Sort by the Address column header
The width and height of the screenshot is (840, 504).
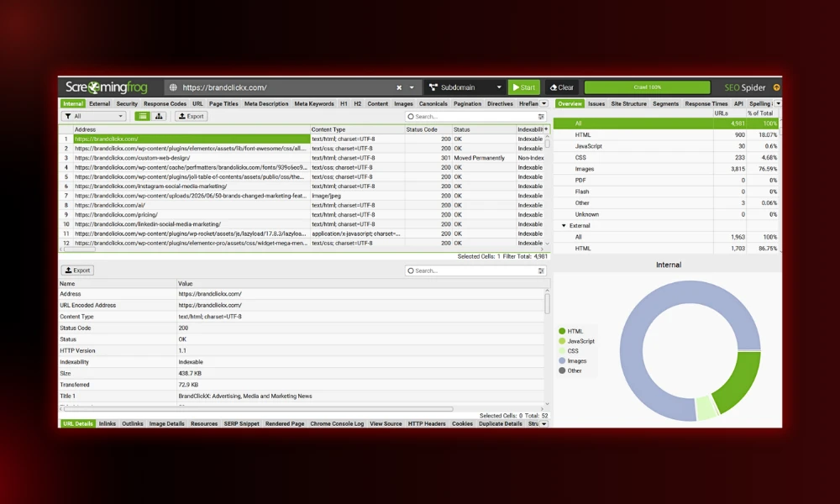pos(192,129)
